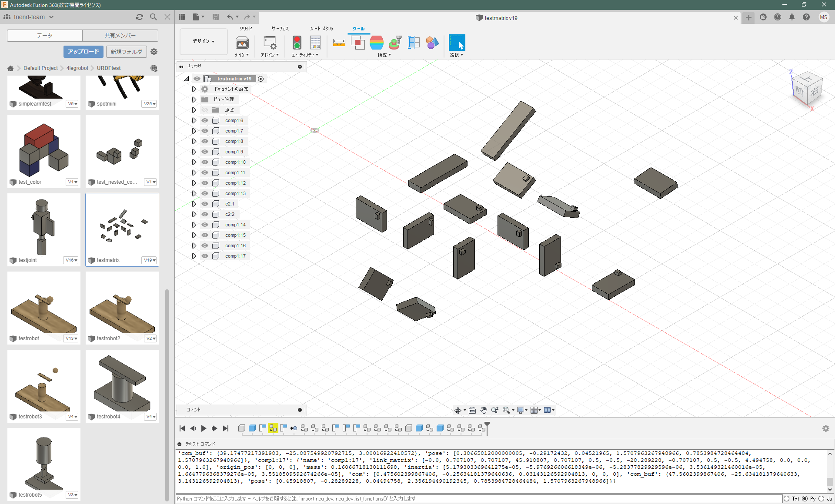Click the アップロード button

click(x=83, y=52)
